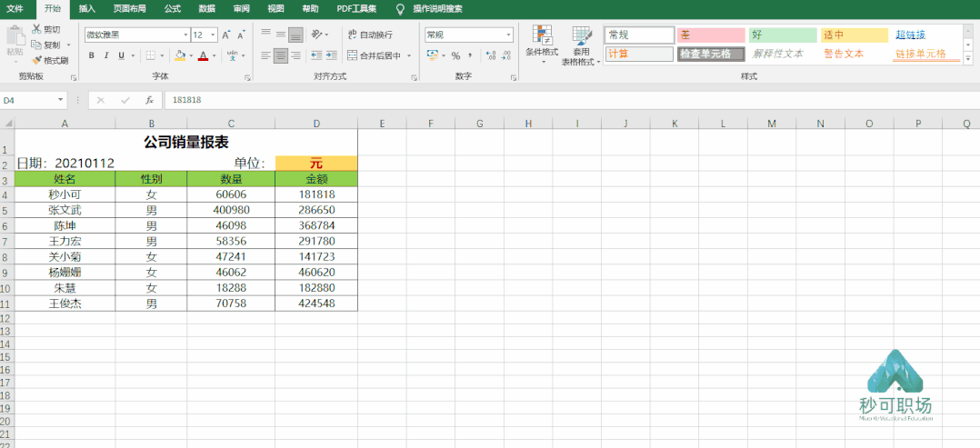Align text right
The height and width of the screenshot is (448, 980).
pyautogui.click(x=295, y=55)
